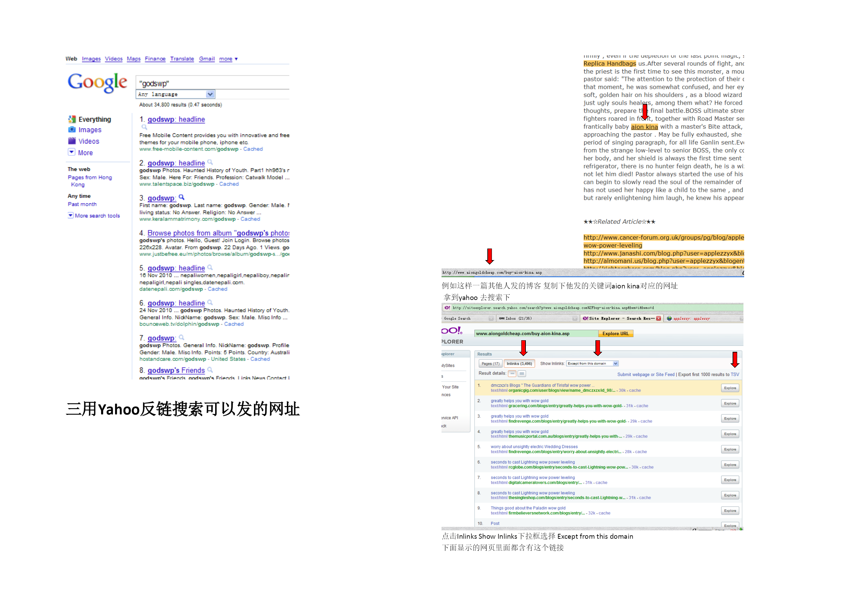Click the preview magnifier beside result 6 headline
This screenshot has width=868, height=614.
[210, 303]
